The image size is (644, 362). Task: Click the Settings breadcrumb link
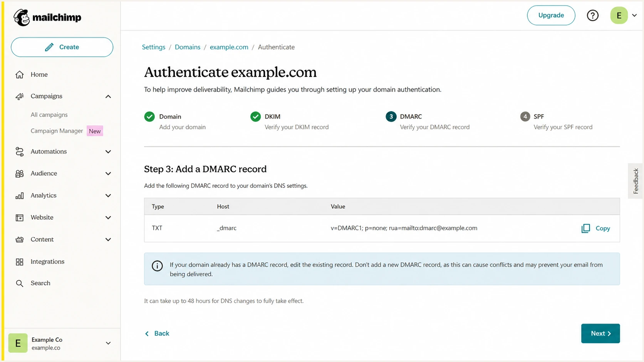click(x=154, y=47)
